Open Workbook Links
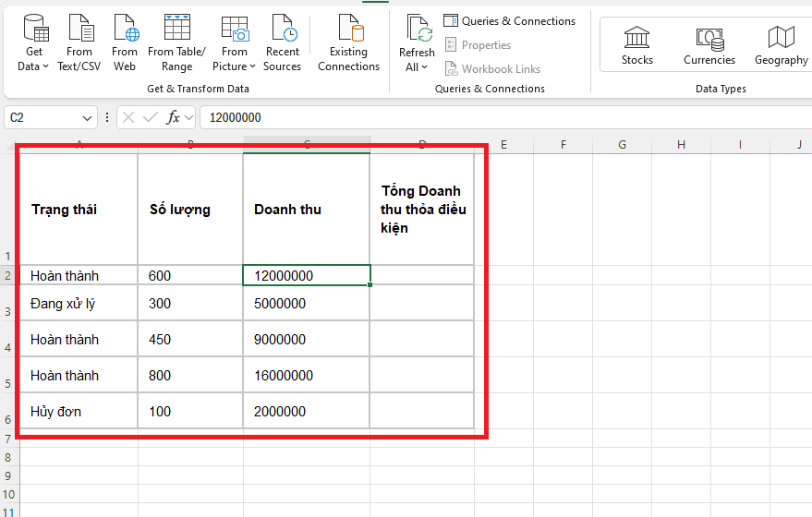 pos(492,69)
